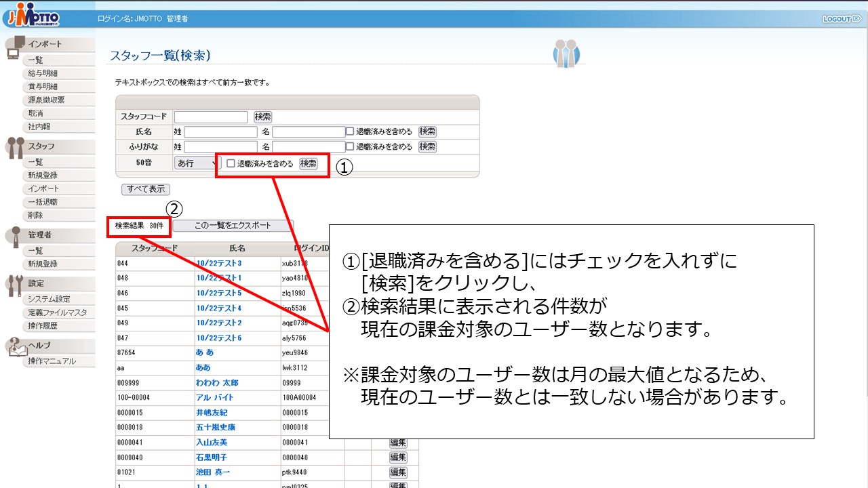Check 退職済みを含める in the 氏名 row
This screenshot has height=488, width=868.
pyautogui.click(x=351, y=132)
